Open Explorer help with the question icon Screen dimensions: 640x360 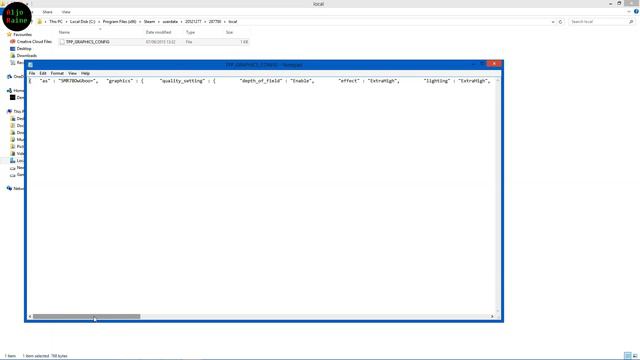click(636, 12)
